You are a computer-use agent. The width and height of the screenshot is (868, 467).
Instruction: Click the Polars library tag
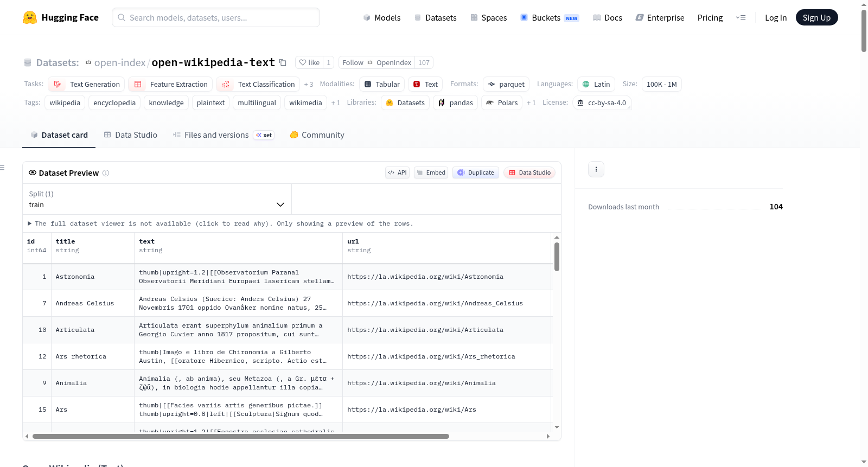tap(502, 103)
